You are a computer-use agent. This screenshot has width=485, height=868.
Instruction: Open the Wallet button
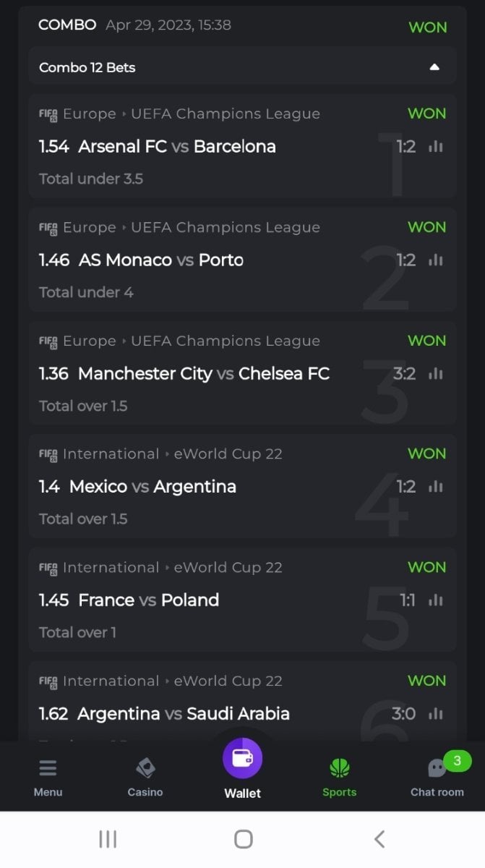click(x=242, y=759)
